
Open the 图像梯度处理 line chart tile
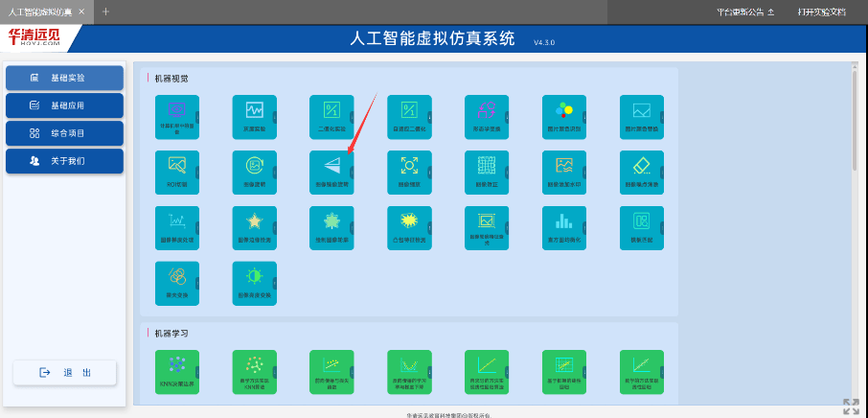point(176,228)
